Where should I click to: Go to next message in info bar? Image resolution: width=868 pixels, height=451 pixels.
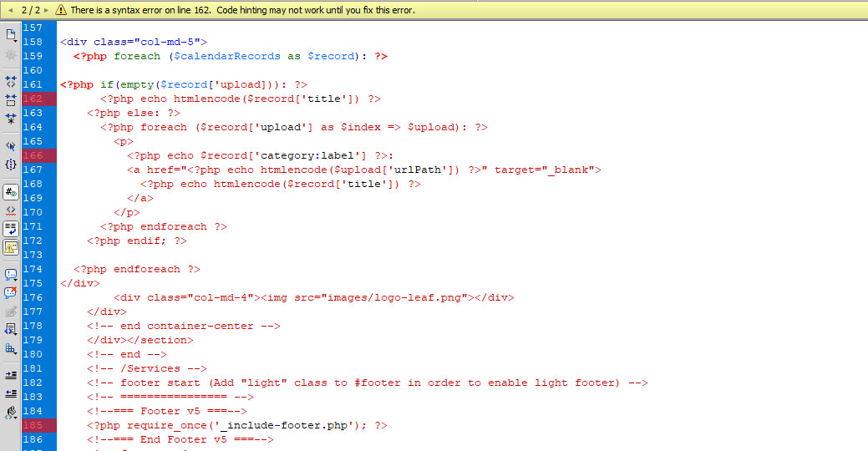point(46,10)
